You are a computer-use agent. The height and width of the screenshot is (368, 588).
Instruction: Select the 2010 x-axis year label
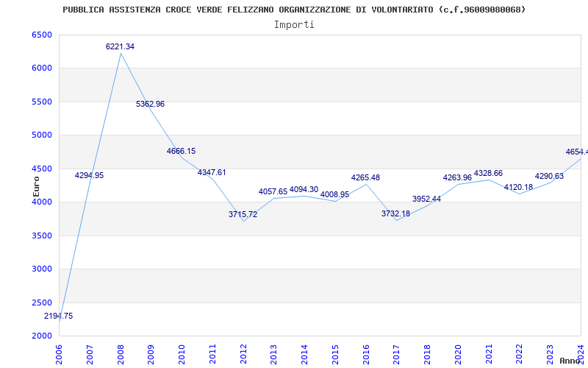point(182,354)
